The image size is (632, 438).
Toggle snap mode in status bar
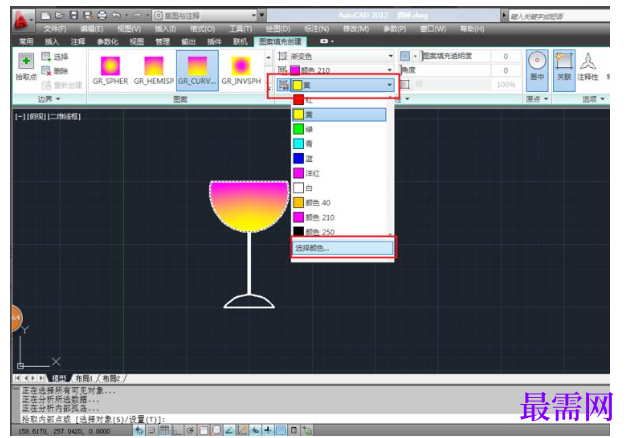tap(152, 430)
